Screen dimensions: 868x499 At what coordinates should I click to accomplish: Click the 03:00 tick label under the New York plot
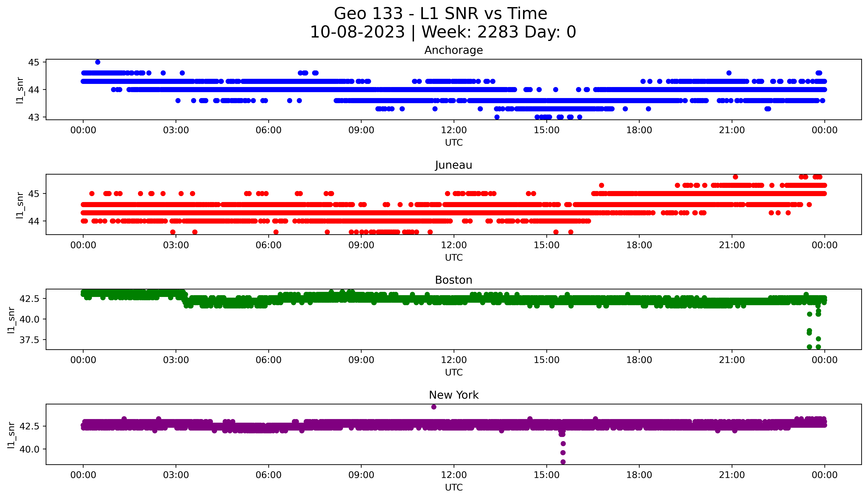tap(176, 475)
